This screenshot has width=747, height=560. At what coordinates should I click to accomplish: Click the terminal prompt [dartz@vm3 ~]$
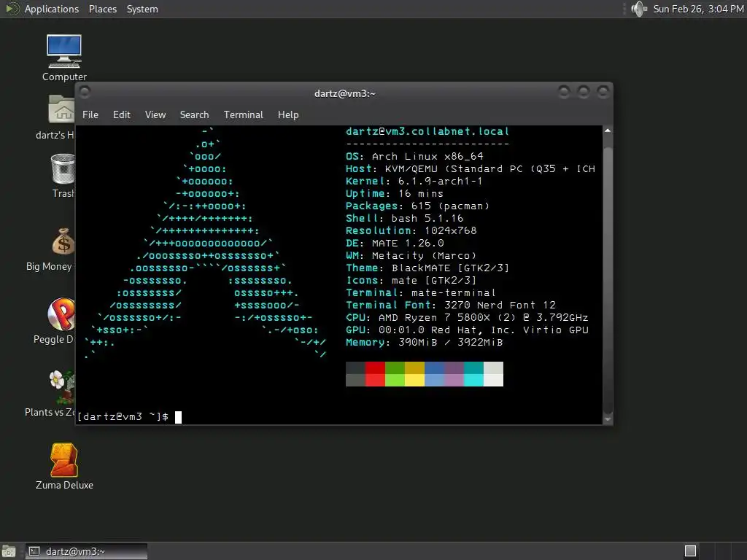pos(123,416)
